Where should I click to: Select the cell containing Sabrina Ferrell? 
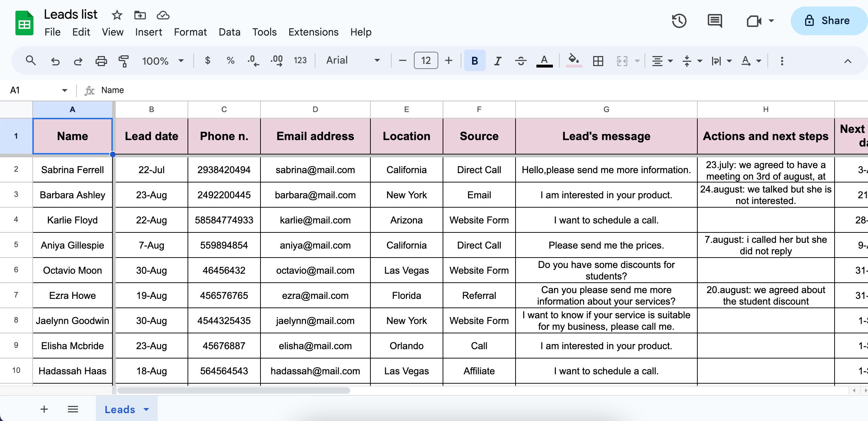click(72, 170)
